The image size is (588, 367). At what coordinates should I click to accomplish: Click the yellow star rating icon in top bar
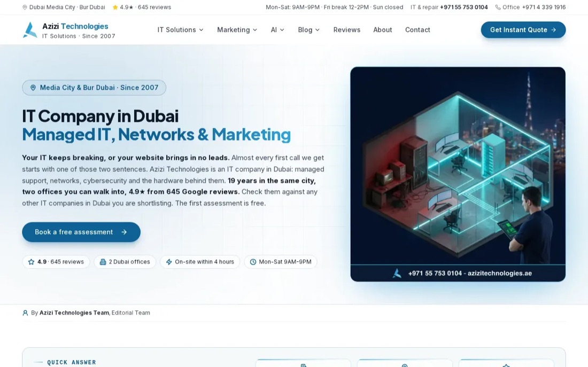pos(115,7)
